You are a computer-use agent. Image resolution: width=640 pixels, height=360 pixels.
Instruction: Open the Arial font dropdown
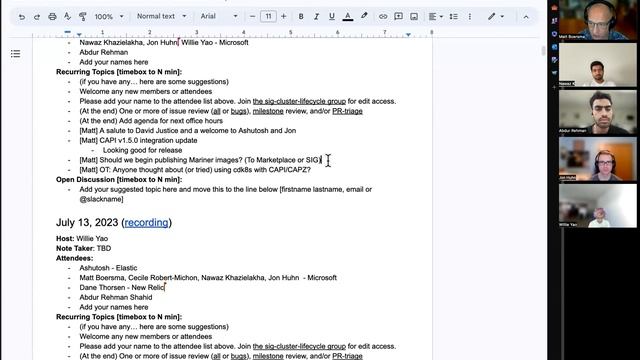point(219,16)
